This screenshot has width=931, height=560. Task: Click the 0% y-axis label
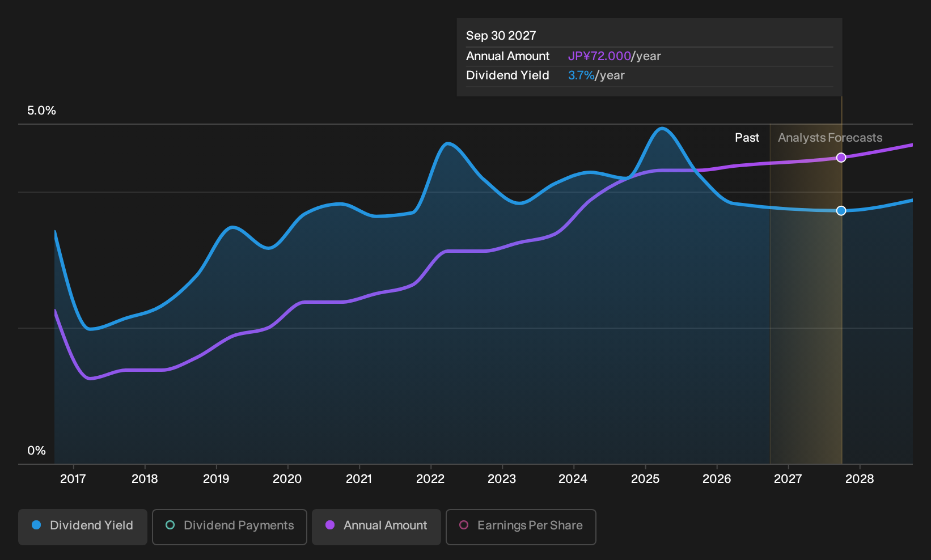[36, 451]
